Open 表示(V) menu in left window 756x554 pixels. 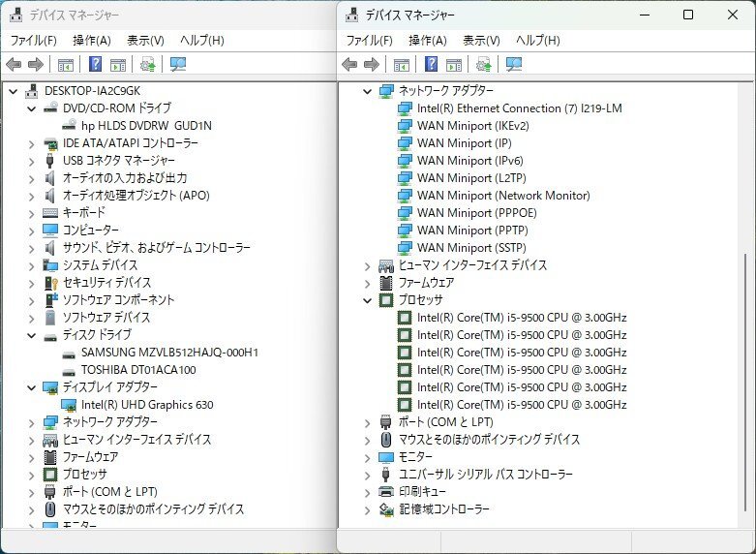click(145, 41)
